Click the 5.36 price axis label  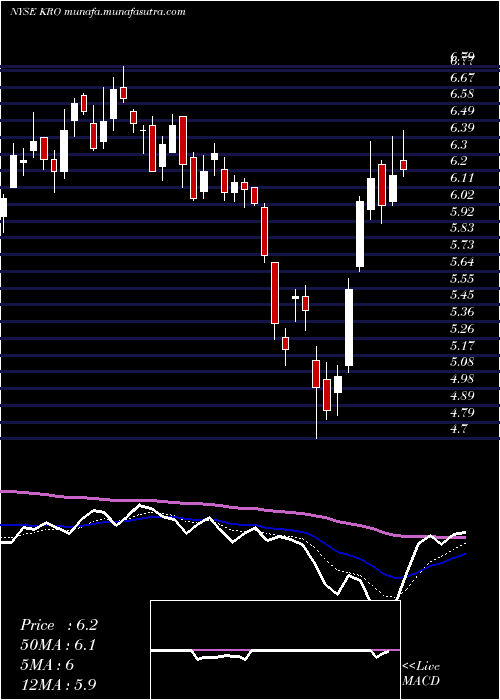pyautogui.click(x=462, y=311)
